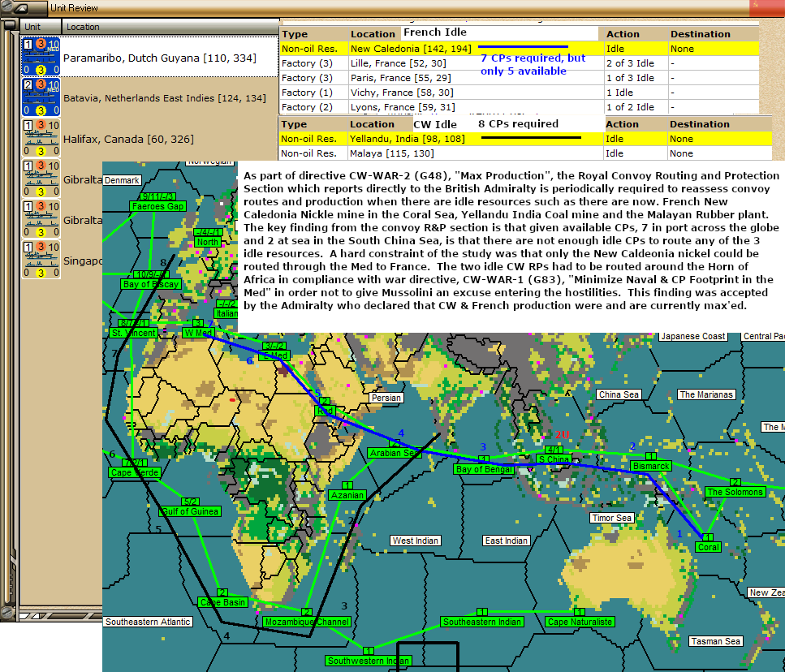
Task: Select the Paris, France factory row
Action: pos(519,78)
